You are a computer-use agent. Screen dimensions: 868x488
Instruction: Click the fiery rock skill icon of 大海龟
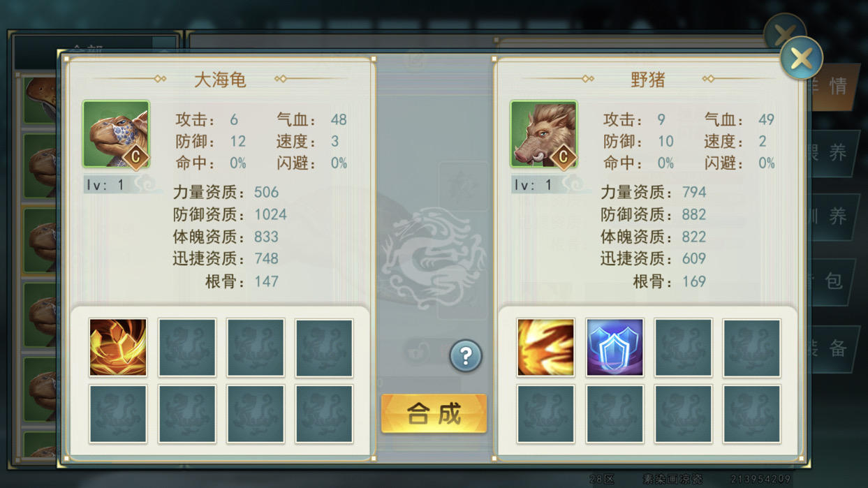(118, 348)
